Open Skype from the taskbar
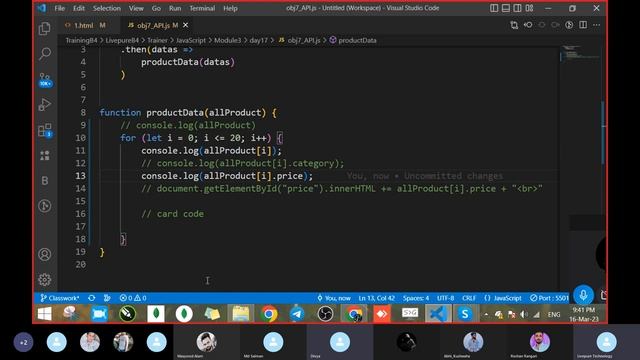640x360 pixels. (464, 314)
